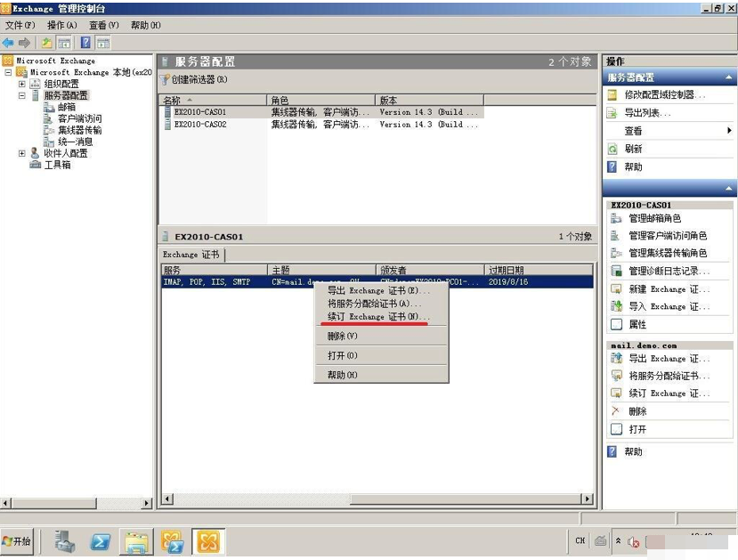Open the 帮助(H) menu in menu bar
The width and height of the screenshot is (738, 560).
[145, 25]
